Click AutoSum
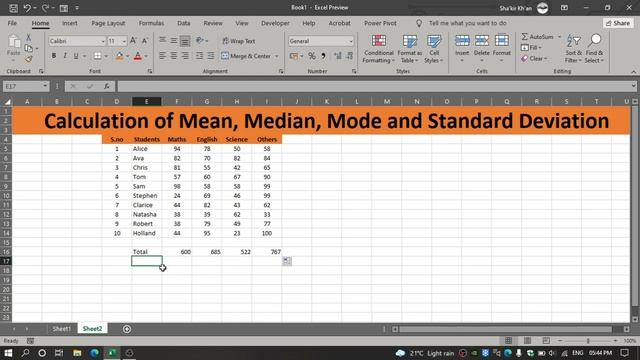640x360 pixels. click(x=538, y=37)
